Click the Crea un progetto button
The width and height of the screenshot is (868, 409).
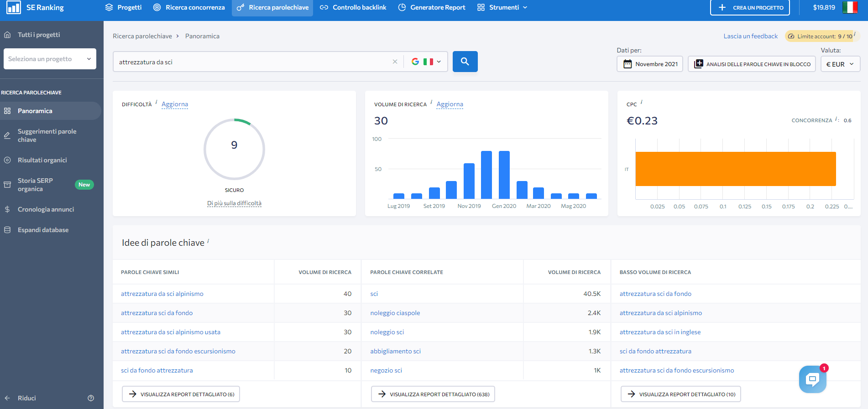(750, 8)
